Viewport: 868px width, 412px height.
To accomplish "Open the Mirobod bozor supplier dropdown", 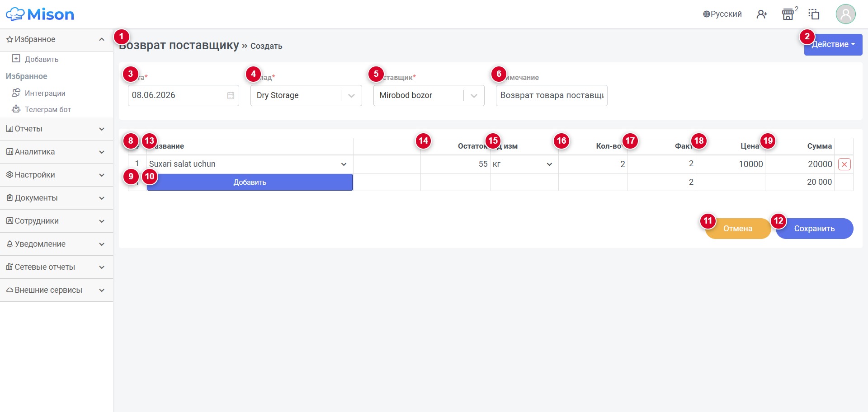I will pos(429,95).
